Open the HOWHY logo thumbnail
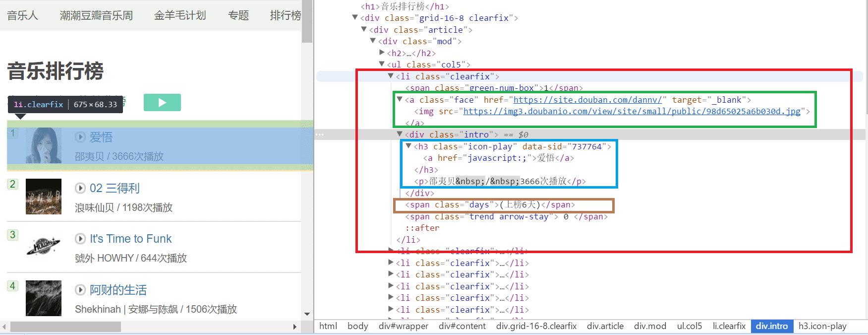 pos(44,247)
